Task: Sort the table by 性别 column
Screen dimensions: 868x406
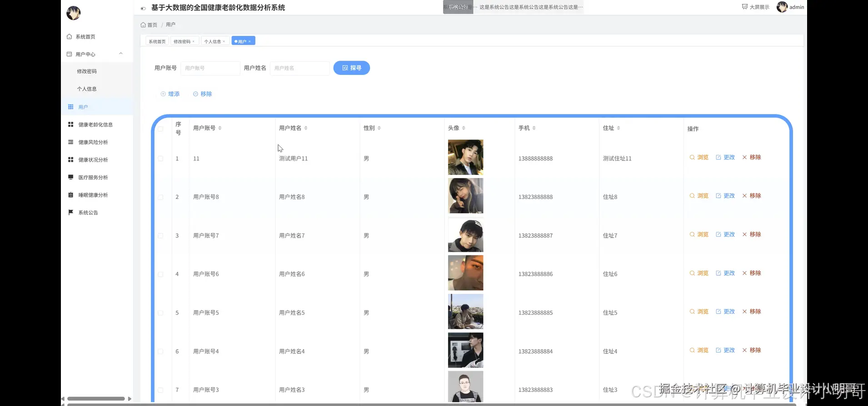Action: coord(379,128)
